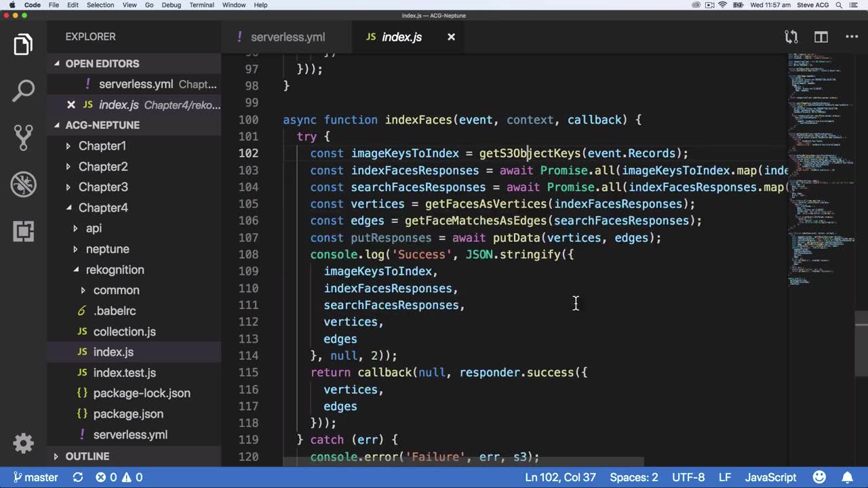The height and width of the screenshot is (488, 868).
Task: Close the index.js editor tab
Action: tap(451, 37)
